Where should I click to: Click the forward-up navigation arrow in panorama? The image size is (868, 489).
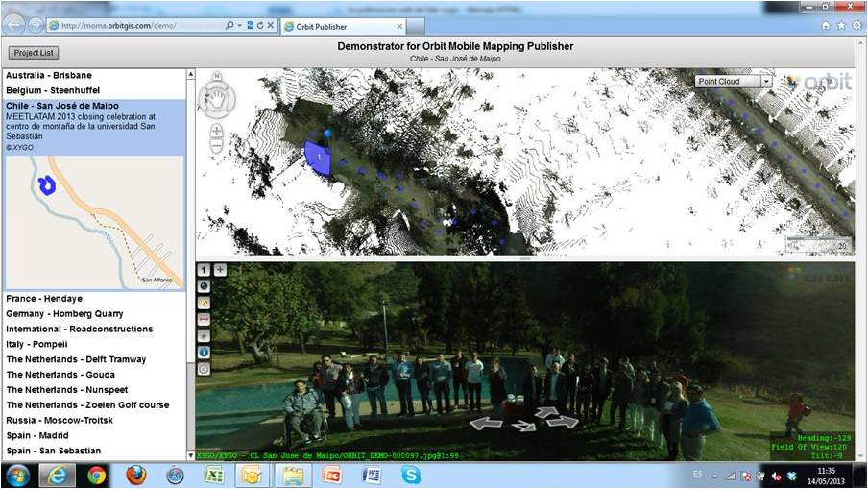pos(546,412)
